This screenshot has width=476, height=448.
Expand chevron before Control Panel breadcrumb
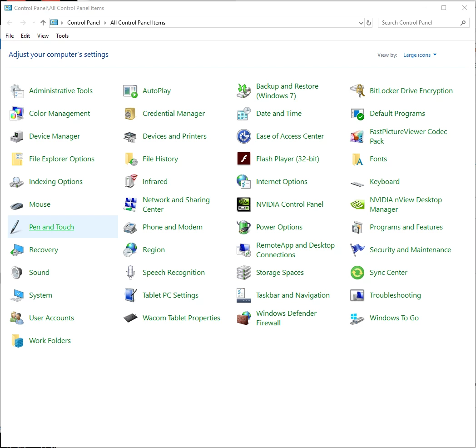62,23
